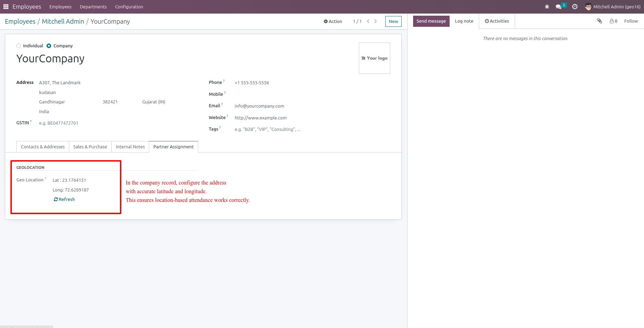
Task: Open Departments menu
Action: click(x=93, y=7)
